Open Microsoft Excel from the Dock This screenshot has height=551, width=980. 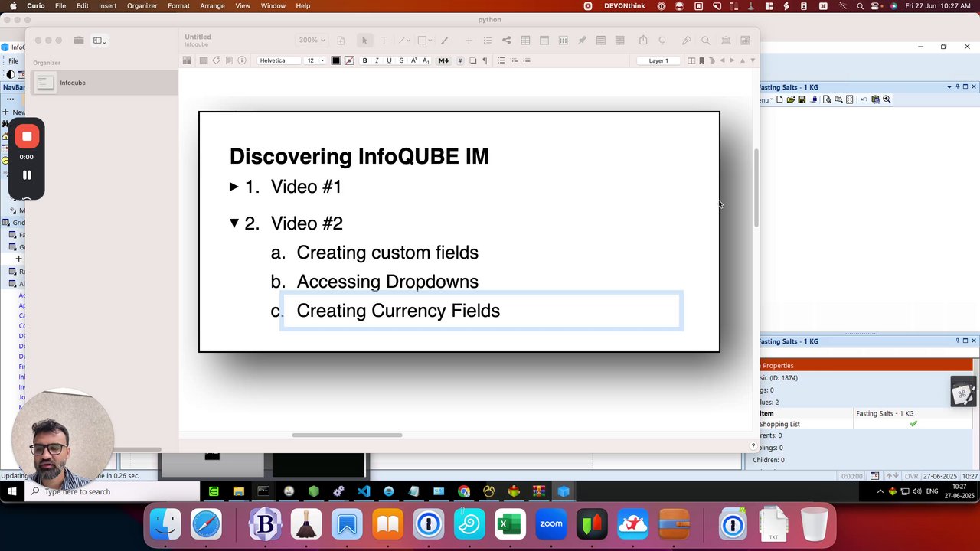pyautogui.click(x=510, y=524)
